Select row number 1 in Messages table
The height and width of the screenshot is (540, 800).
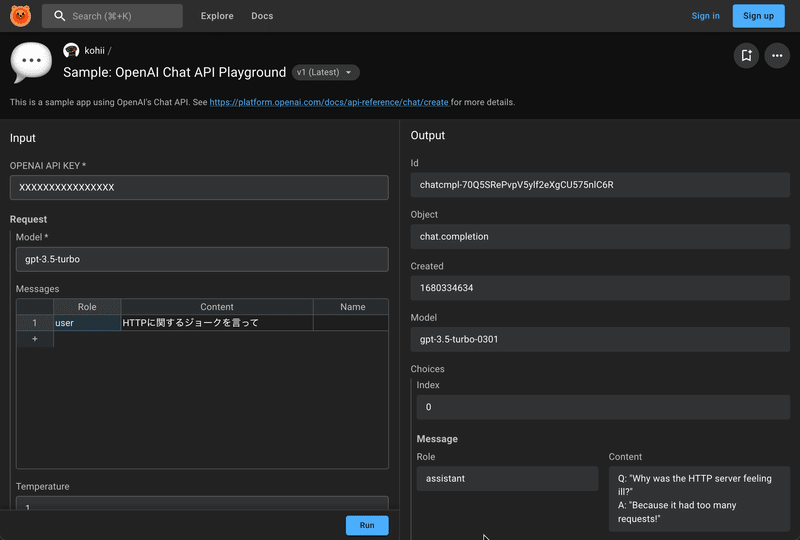(35, 323)
